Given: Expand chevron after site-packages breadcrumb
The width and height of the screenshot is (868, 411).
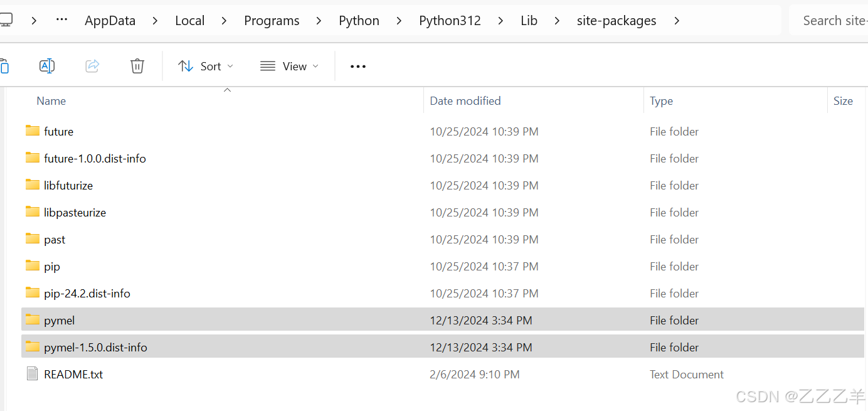Looking at the screenshot, I should click(677, 21).
